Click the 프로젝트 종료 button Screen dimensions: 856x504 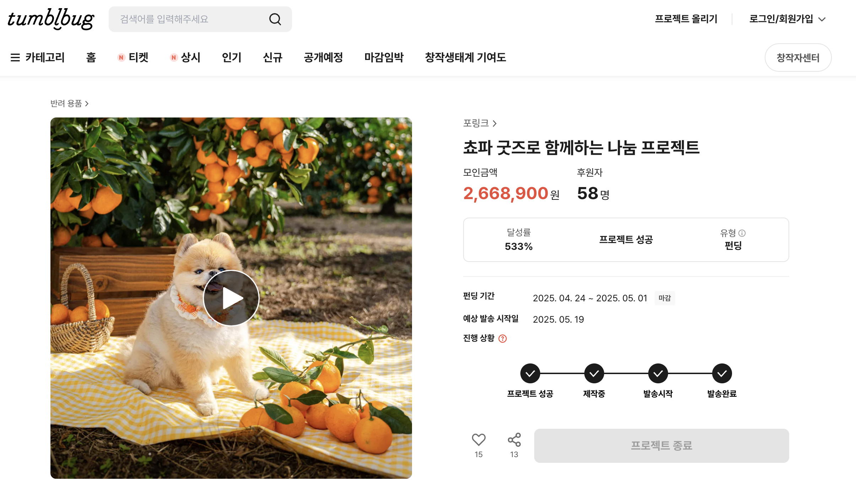pyautogui.click(x=662, y=446)
